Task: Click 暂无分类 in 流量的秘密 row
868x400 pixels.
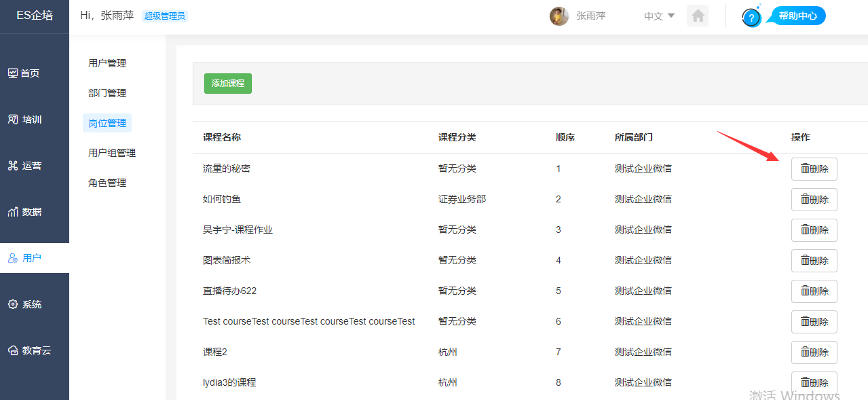Action: tap(457, 168)
